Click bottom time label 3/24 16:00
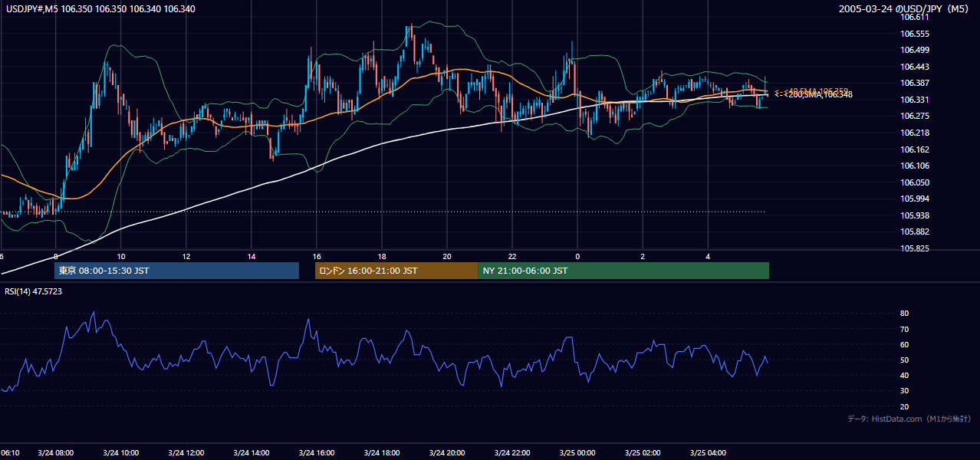This screenshot has width=980, height=460. (317, 453)
